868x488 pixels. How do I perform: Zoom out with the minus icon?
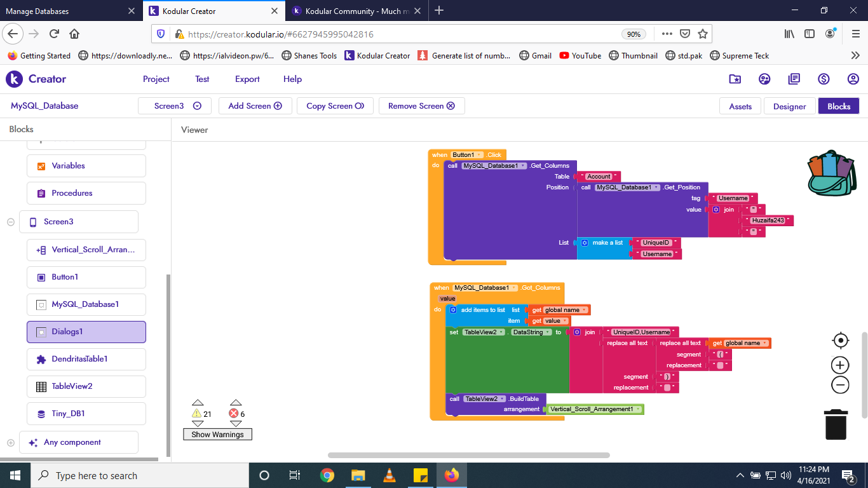tap(840, 385)
